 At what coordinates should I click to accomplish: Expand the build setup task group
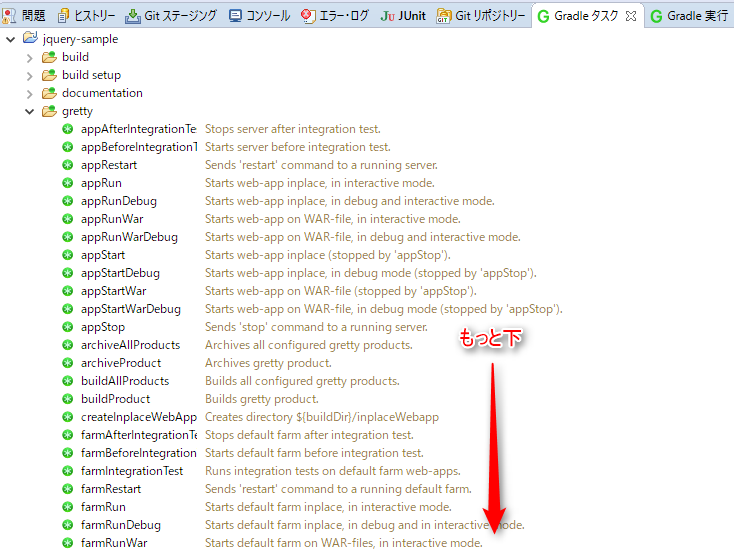tap(29, 76)
